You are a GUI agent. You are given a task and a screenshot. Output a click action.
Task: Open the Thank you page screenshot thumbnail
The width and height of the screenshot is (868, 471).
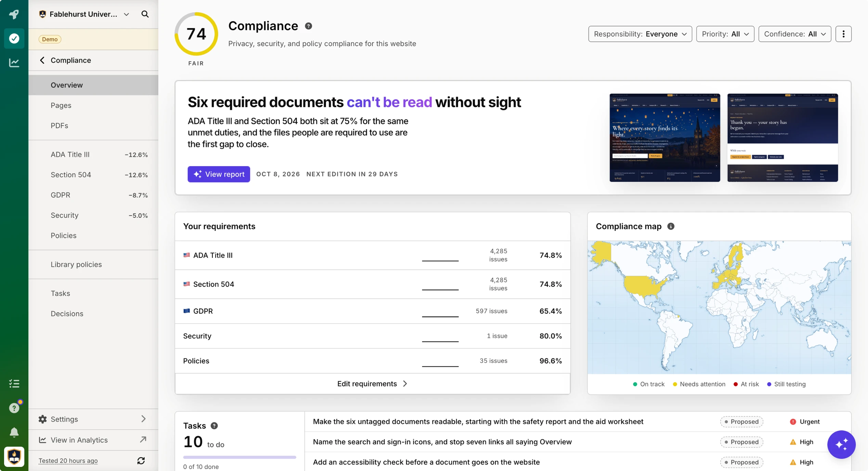(x=782, y=138)
